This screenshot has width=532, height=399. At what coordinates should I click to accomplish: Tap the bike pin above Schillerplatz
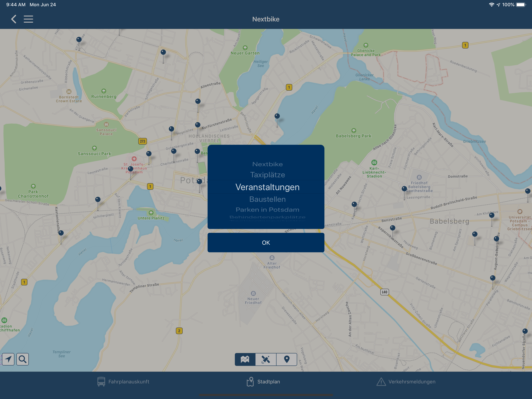(x=98, y=199)
